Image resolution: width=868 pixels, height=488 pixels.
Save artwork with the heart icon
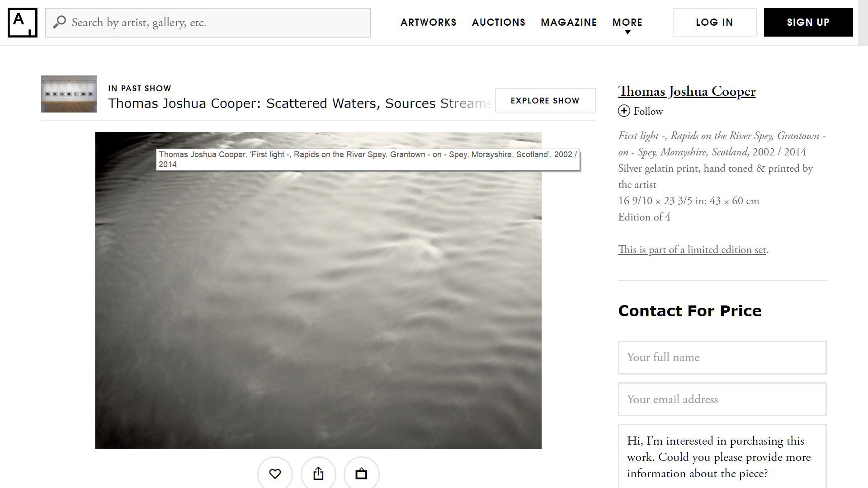275,474
